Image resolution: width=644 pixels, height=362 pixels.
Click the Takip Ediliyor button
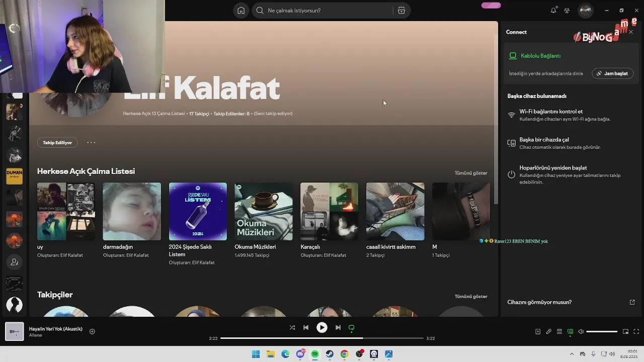[57, 142]
